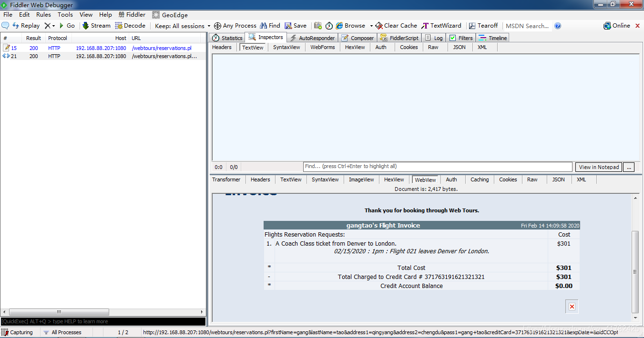
Task: Click the Go resume button
Action: point(67,26)
